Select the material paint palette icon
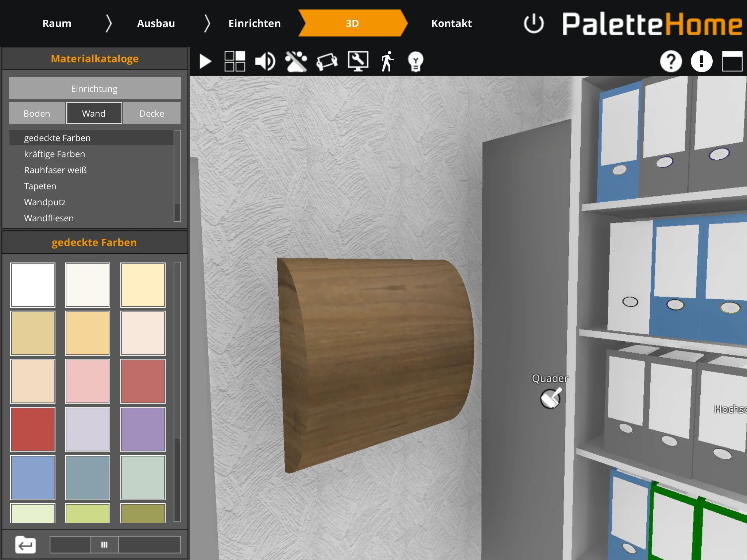The image size is (747, 560). pos(296,61)
